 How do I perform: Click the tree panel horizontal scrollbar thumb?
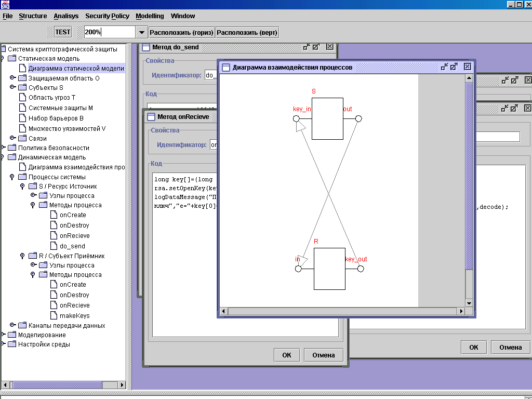coord(57,385)
